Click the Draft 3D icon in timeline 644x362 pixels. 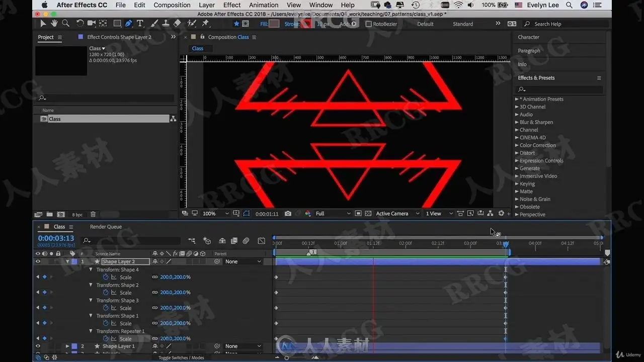pos(207,241)
